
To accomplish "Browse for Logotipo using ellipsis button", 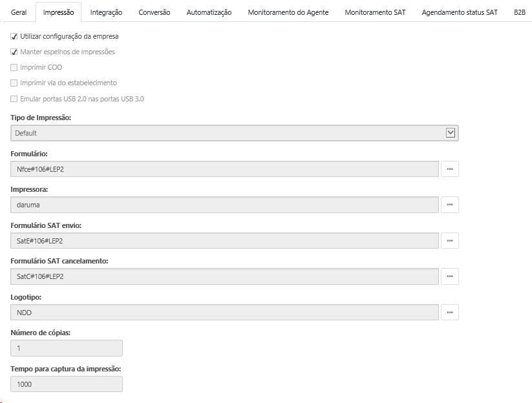I will click(449, 313).
